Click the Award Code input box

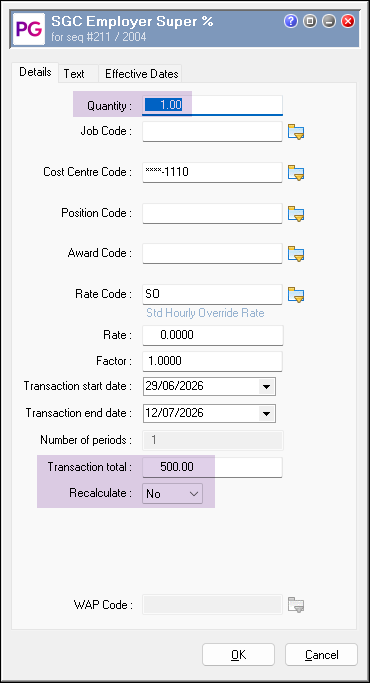[x=212, y=254]
